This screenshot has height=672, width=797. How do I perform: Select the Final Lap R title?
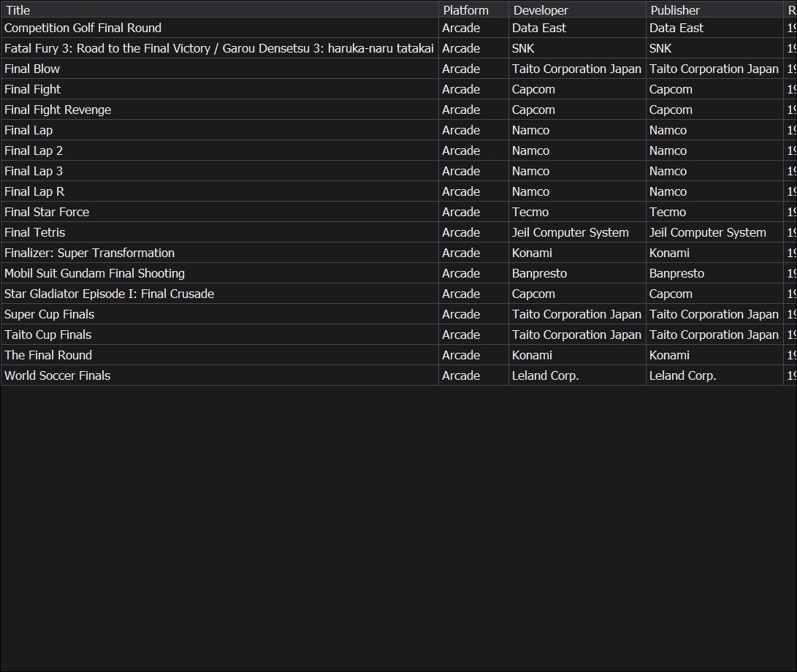pos(34,191)
